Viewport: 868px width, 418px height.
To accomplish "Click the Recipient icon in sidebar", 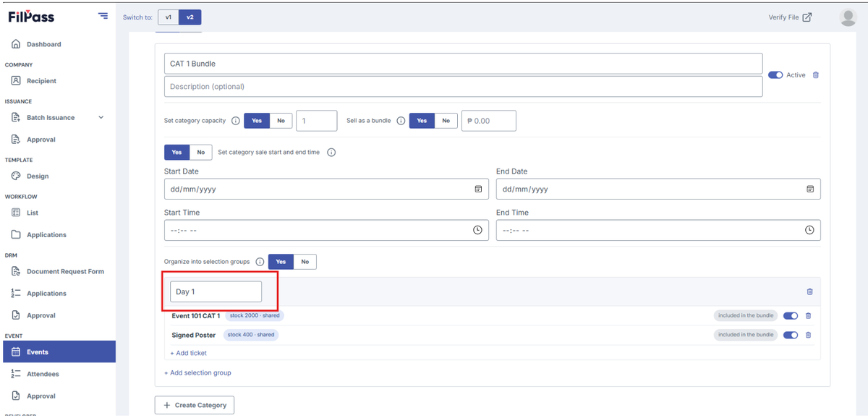I will point(16,81).
